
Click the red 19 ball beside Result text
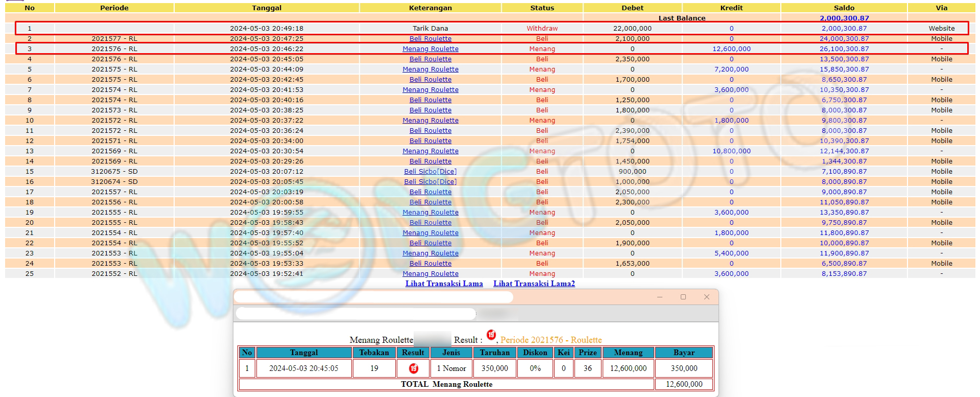click(x=491, y=335)
